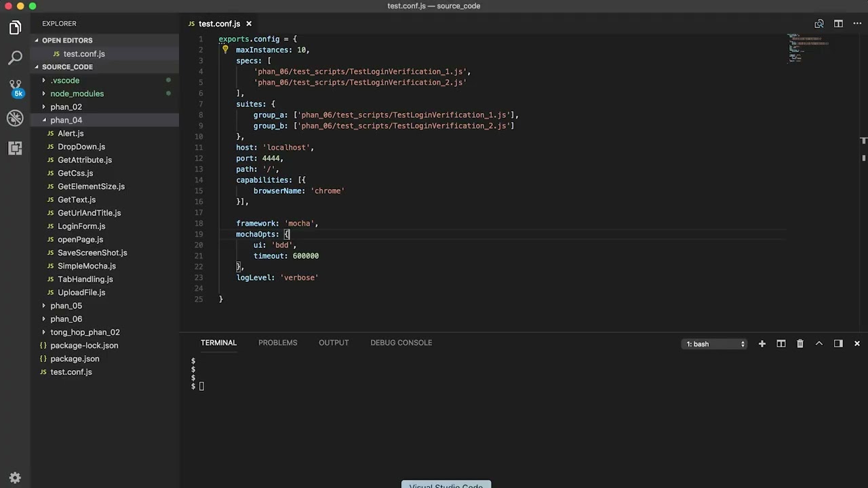
Task: Click the EXPLORER sidebar title
Action: [x=59, y=24]
